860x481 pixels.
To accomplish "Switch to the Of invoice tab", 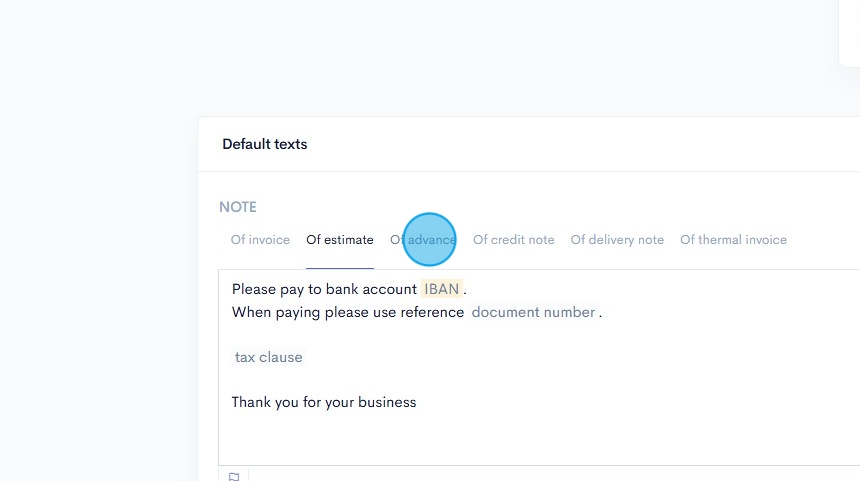I will click(x=260, y=240).
